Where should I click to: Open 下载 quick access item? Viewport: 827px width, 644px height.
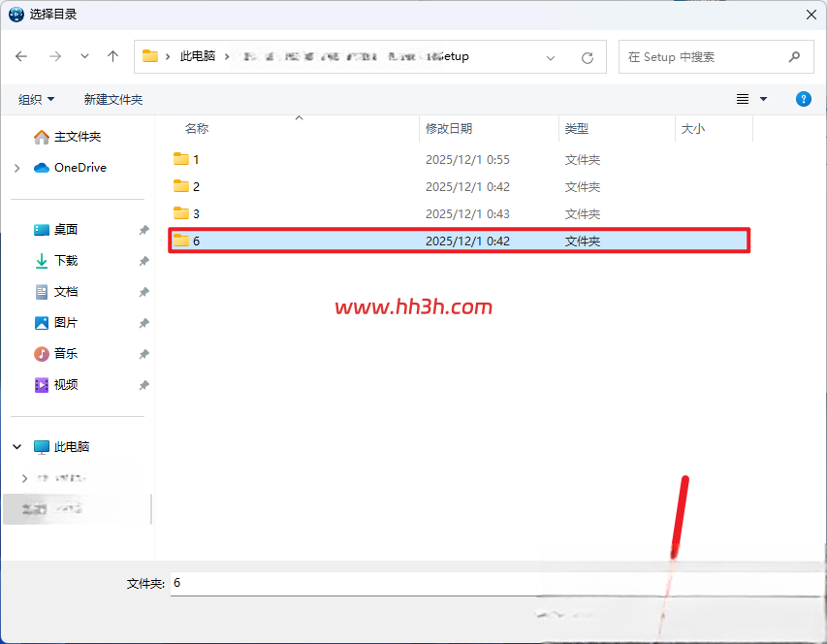pos(56,261)
